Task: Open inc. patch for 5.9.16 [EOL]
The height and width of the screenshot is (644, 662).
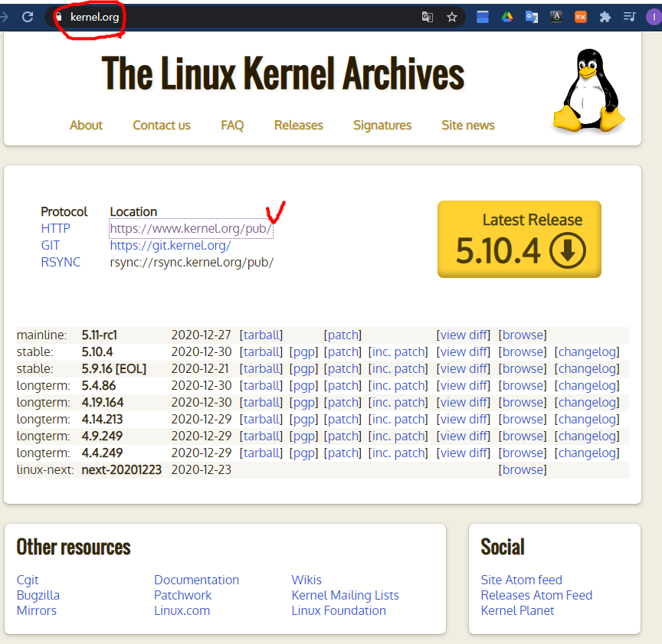Action: pyautogui.click(x=398, y=369)
